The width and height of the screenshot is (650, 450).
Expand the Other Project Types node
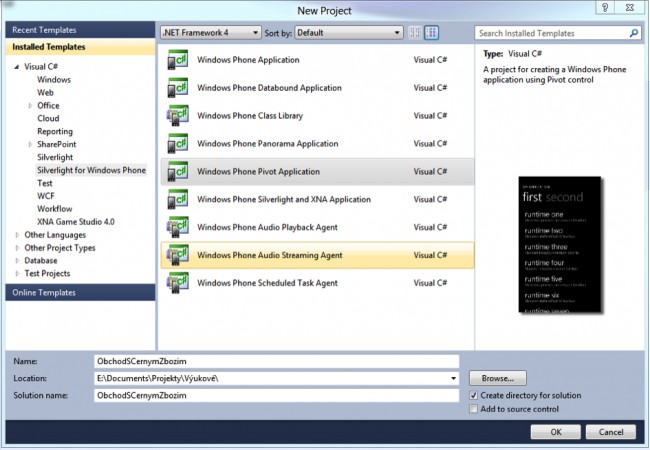17,248
